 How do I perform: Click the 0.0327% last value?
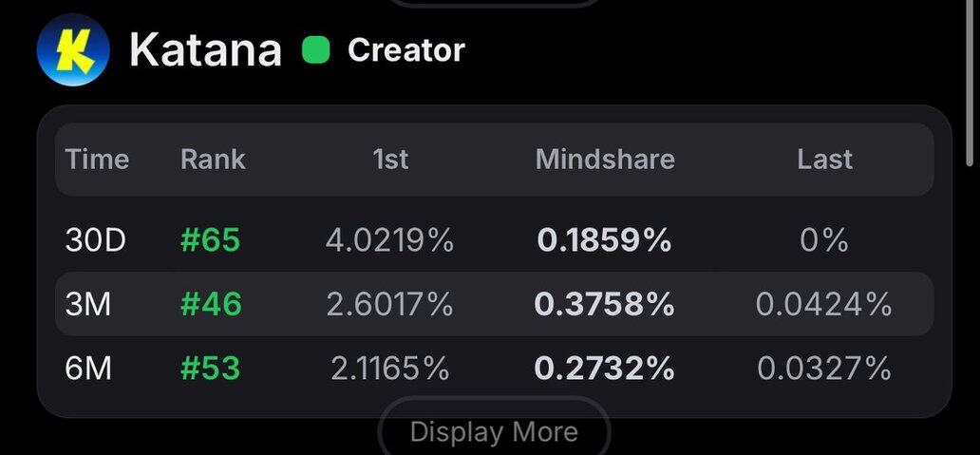(823, 368)
